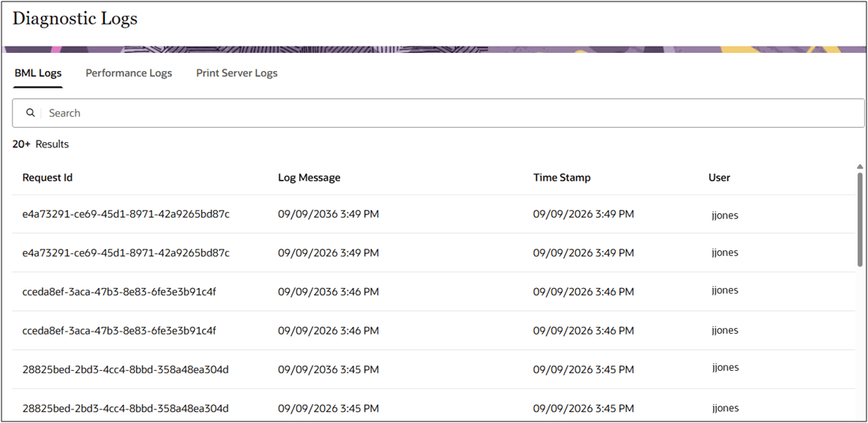Select the Request Id column header
The width and height of the screenshot is (868, 423).
click(x=47, y=178)
